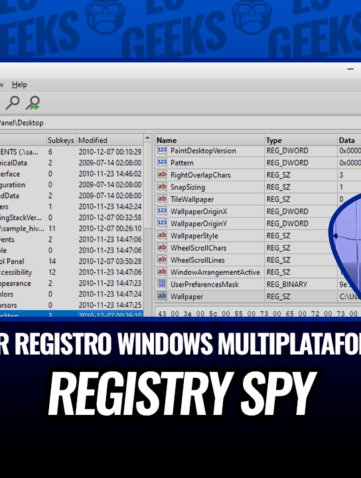Image resolution: width=361 pixels, height=478 pixels.
Task: Click the string icon beside WallpaperStyle
Action: (x=162, y=235)
